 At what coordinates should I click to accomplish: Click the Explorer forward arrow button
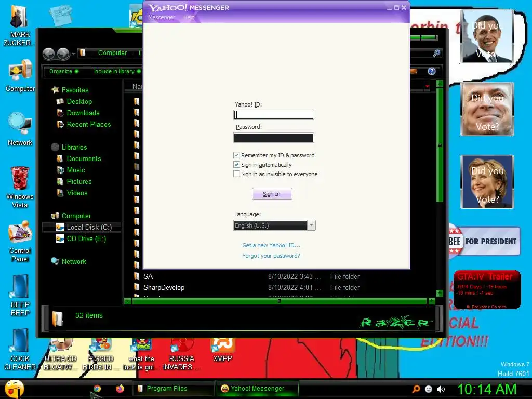point(63,54)
